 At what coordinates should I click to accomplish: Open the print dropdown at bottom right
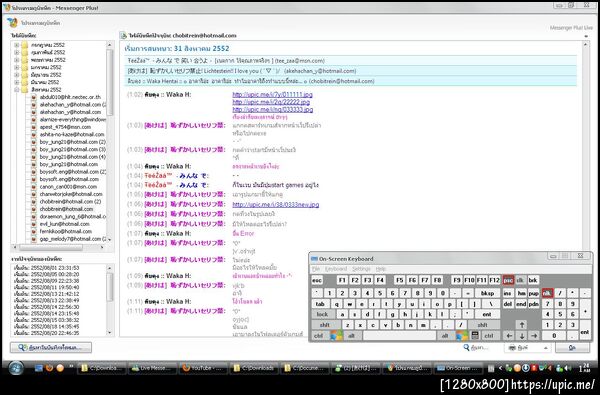528,348
